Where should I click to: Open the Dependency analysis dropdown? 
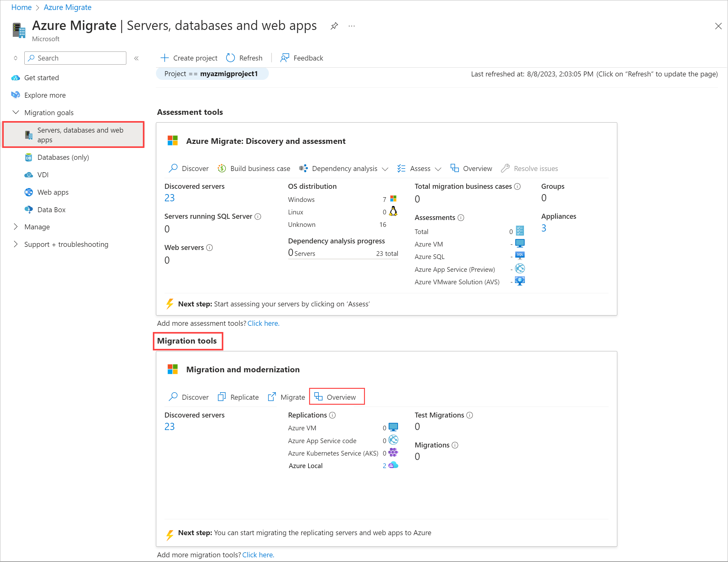[344, 169]
